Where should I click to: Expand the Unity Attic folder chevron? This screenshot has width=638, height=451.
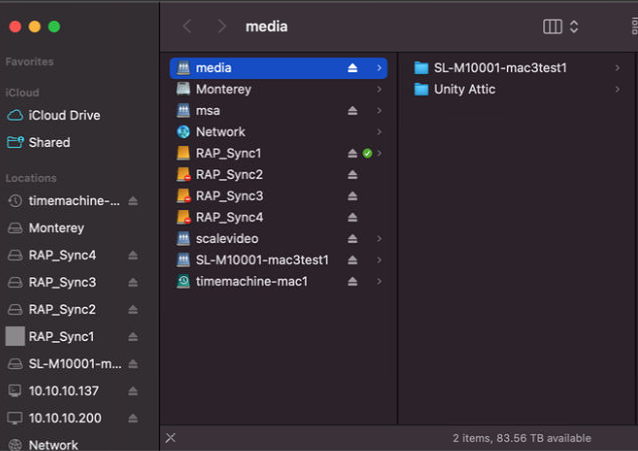[x=617, y=89]
